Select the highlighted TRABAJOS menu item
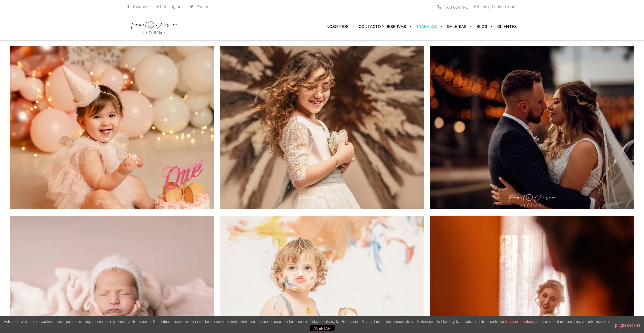Image resolution: width=644 pixels, height=333 pixels. click(426, 27)
